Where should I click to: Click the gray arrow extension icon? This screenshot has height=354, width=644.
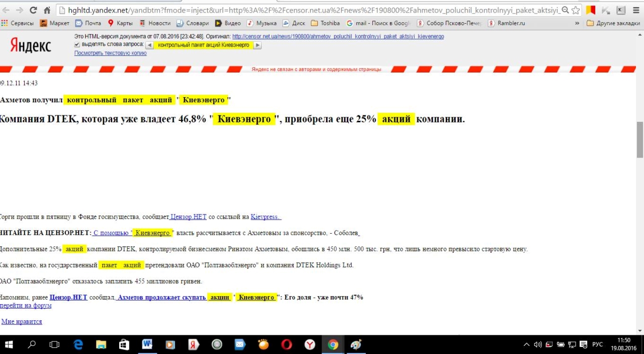[606, 10]
